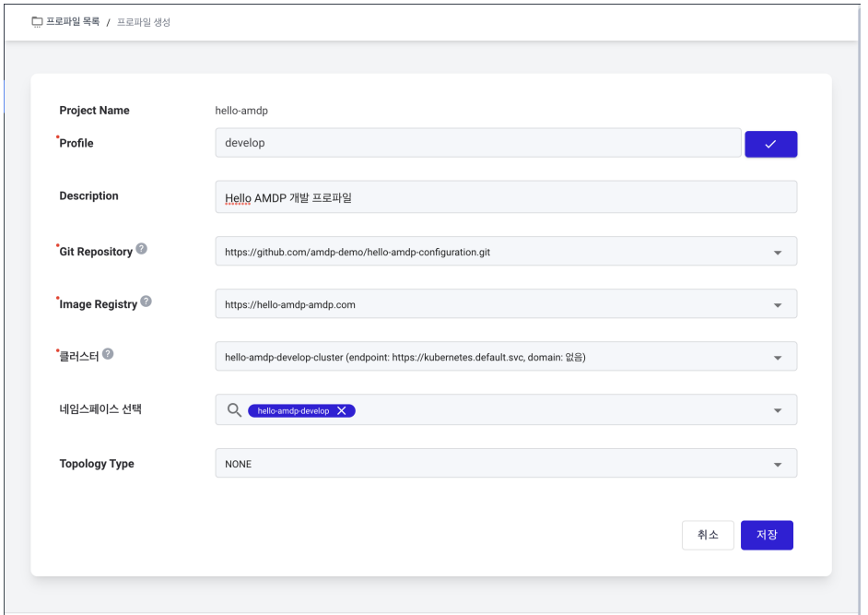Click the hello-amdp-develop-cluster selection field
Screen dimensions: 868x615
[506, 356]
